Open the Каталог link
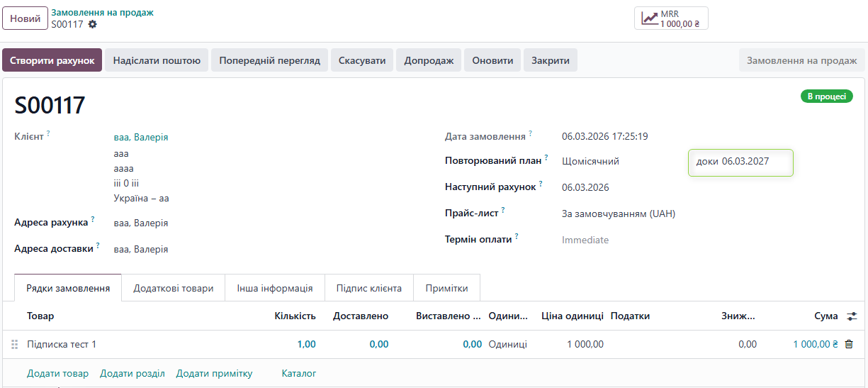 pos(299,373)
